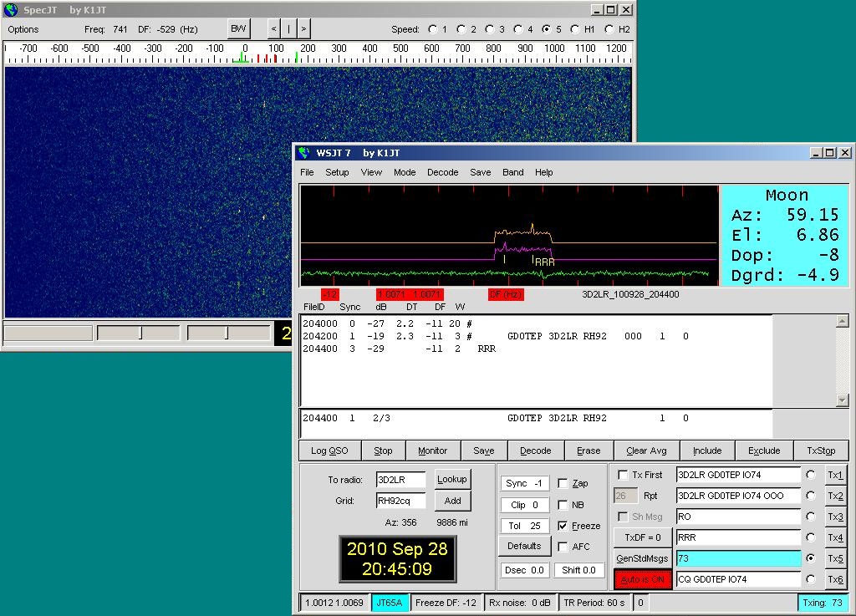This screenshot has height=616, width=856.
Task: Click the left arrow button in SpecJT
Action: pos(273,29)
